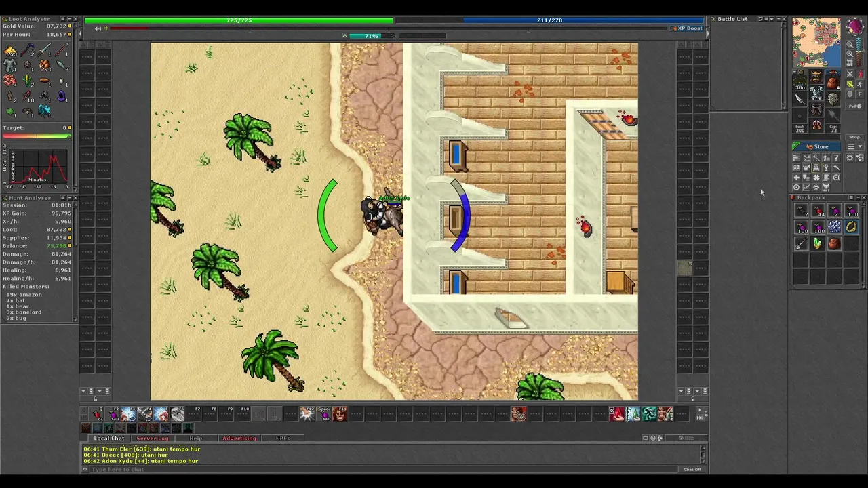Open the NPCs chat tab
The width and height of the screenshot is (868, 488).
pyautogui.click(x=282, y=439)
